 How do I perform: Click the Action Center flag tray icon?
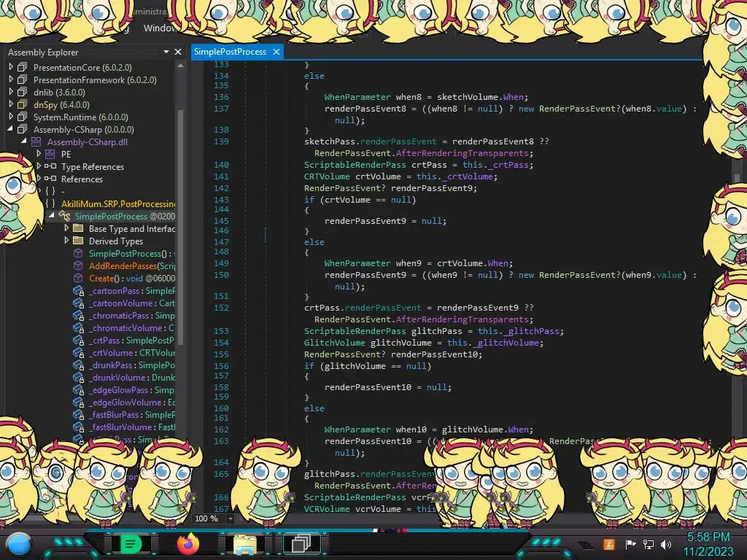(x=630, y=544)
